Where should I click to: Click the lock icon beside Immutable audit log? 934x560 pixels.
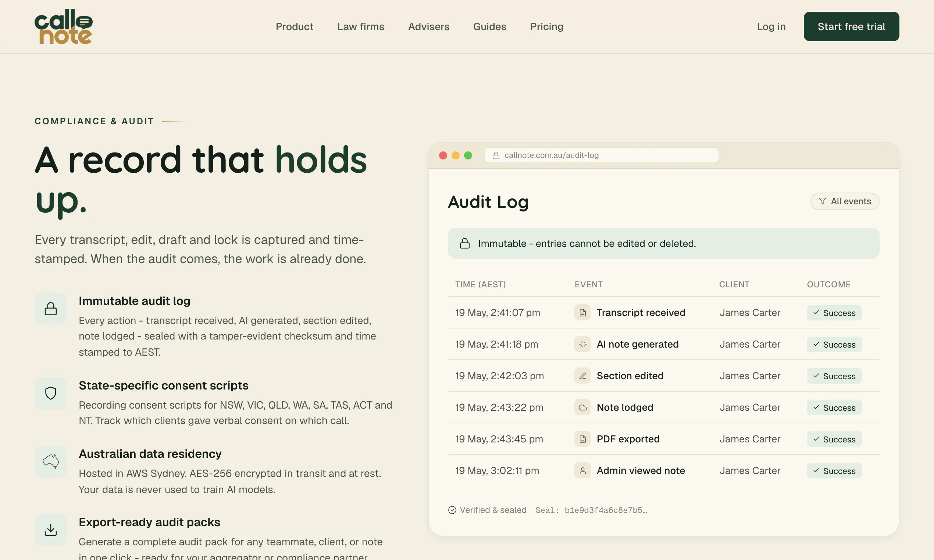point(51,309)
